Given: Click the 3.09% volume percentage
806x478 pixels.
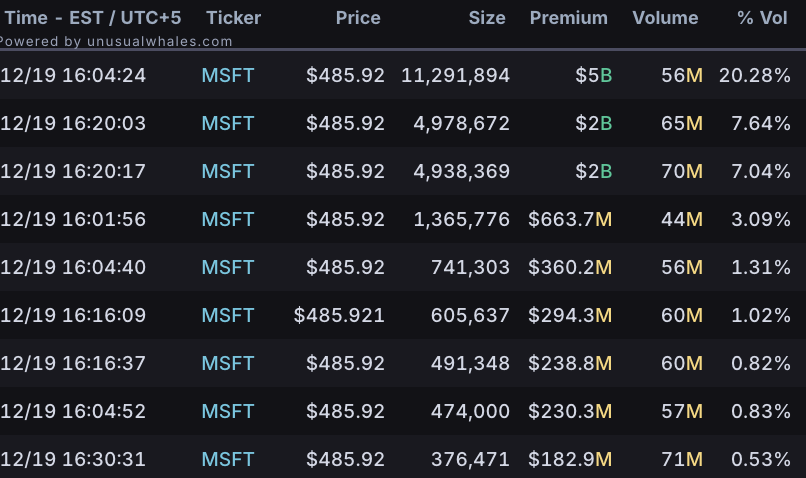Looking at the screenshot, I should (x=761, y=219).
